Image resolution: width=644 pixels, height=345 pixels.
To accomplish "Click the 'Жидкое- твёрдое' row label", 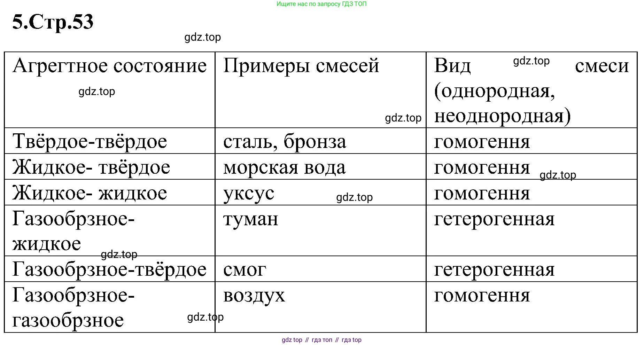I will coord(91,167).
